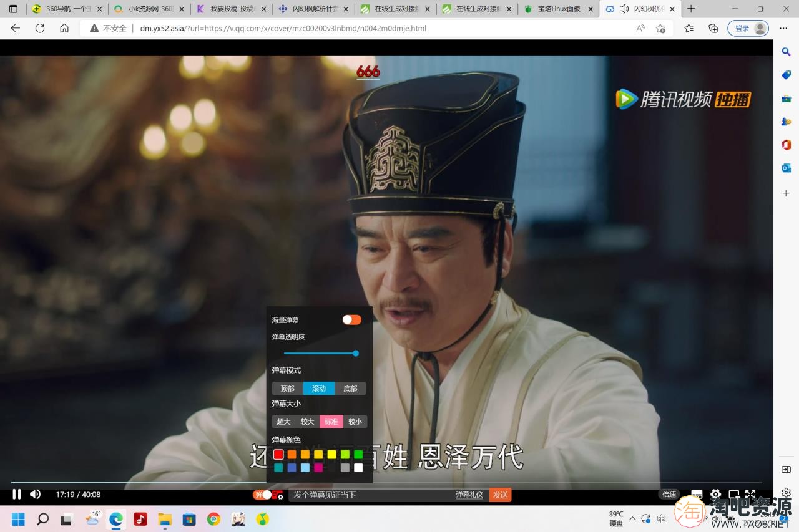The image size is (799, 532).
Task: Open Windows taskbar search
Action: point(42,519)
